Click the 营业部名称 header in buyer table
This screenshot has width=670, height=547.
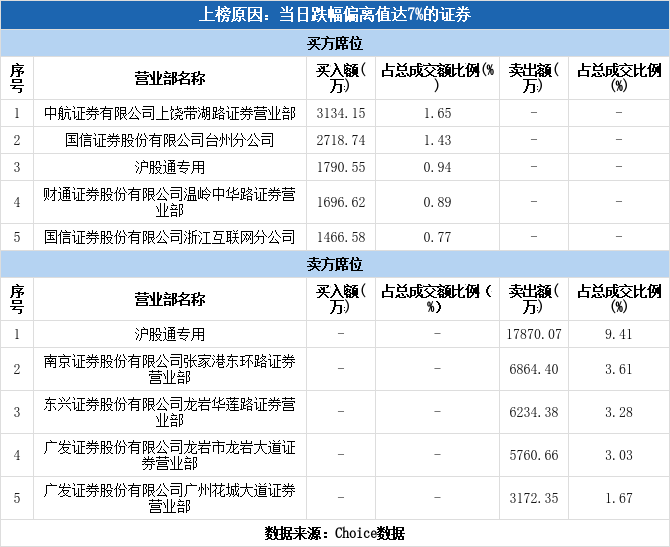coord(170,78)
